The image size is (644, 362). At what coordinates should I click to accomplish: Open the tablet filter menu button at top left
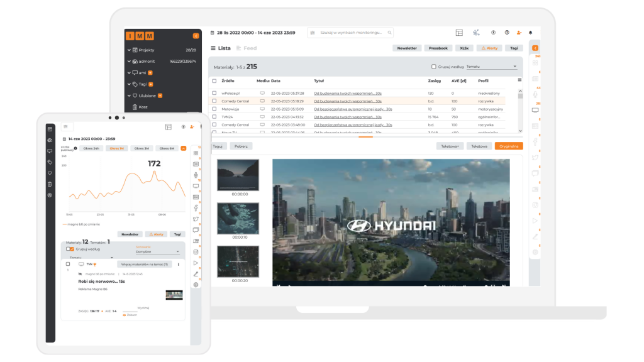coord(65,127)
